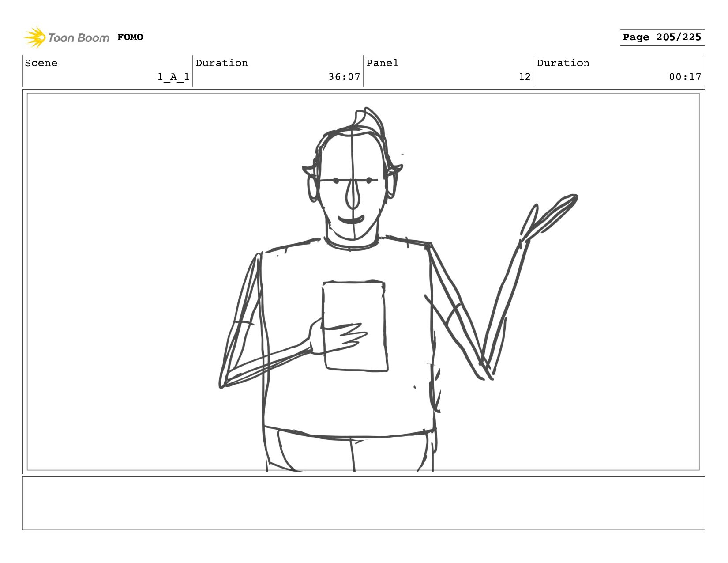Click the Scene header label
The image size is (728, 563).
[41, 63]
